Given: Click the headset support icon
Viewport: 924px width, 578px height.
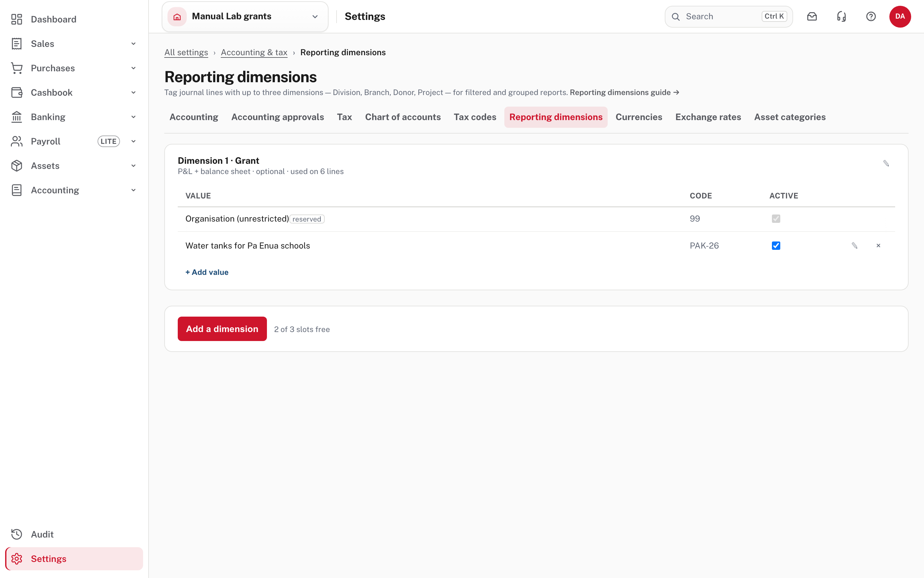Looking at the screenshot, I should point(841,16).
